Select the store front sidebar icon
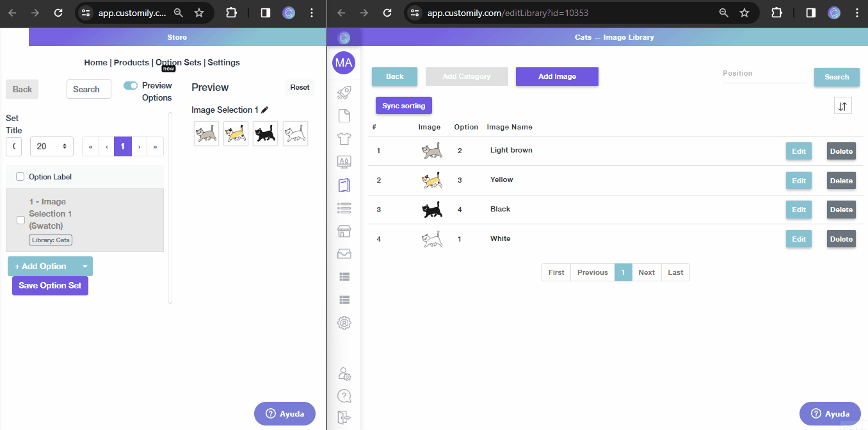 click(x=344, y=231)
